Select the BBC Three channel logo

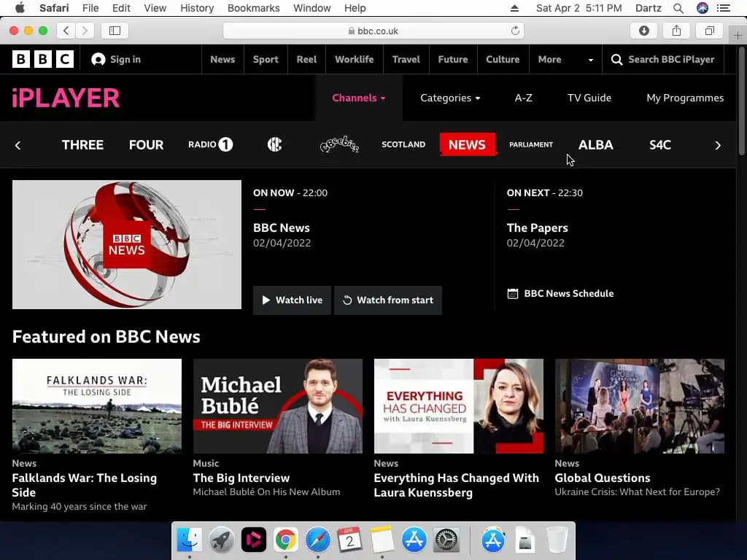(82, 145)
